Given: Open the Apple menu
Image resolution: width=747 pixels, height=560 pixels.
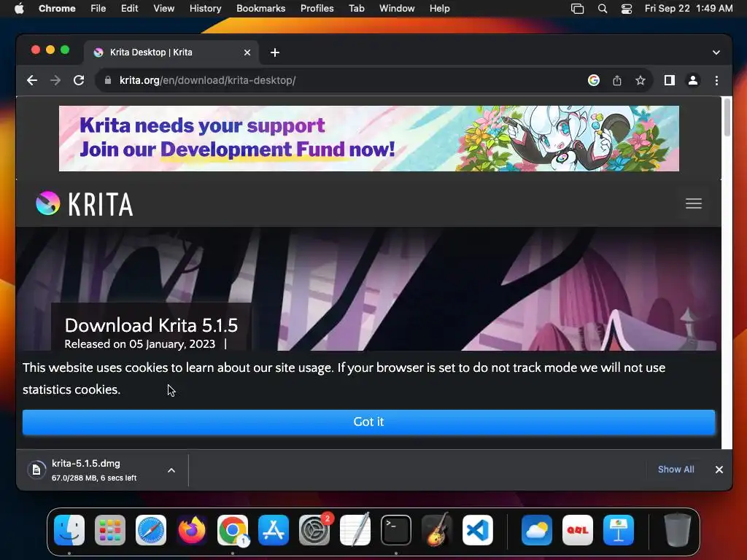Looking at the screenshot, I should click(x=19, y=8).
